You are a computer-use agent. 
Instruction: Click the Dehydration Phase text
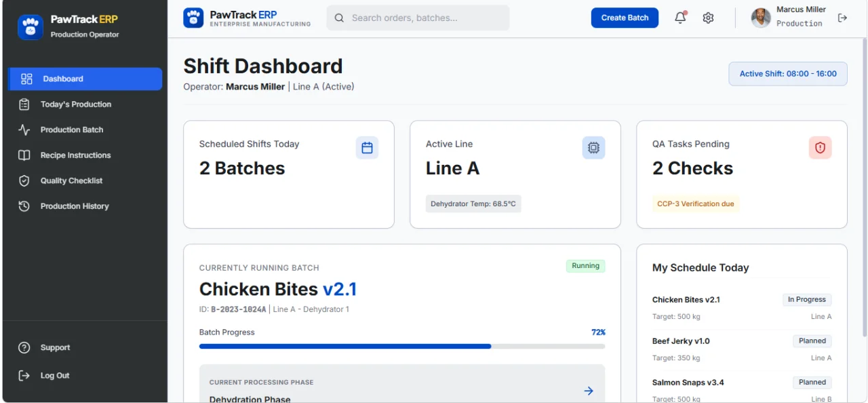(x=250, y=399)
